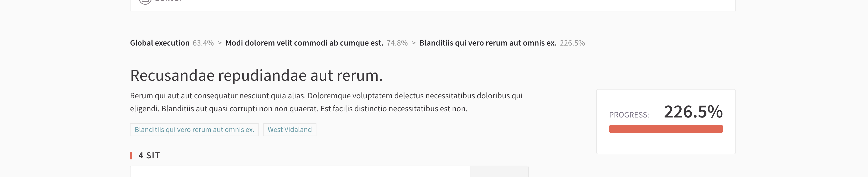Click the small grey 226.5% breadcrumb value
868x177 pixels.
572,43
